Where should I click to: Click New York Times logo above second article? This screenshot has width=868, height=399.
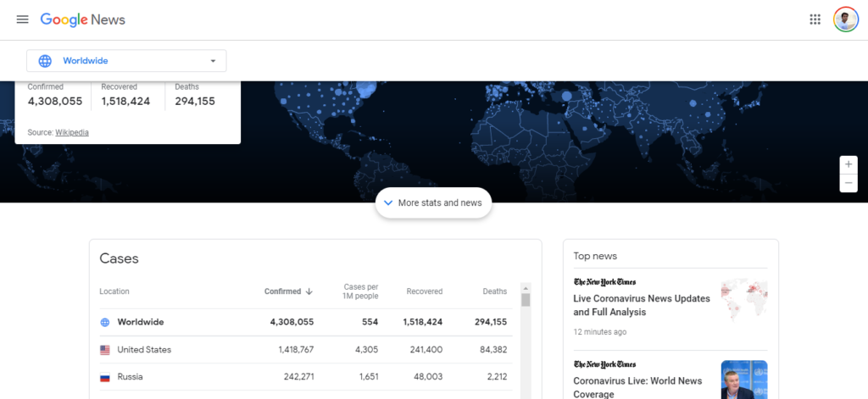pyautogui.click(x=604, y=364)
